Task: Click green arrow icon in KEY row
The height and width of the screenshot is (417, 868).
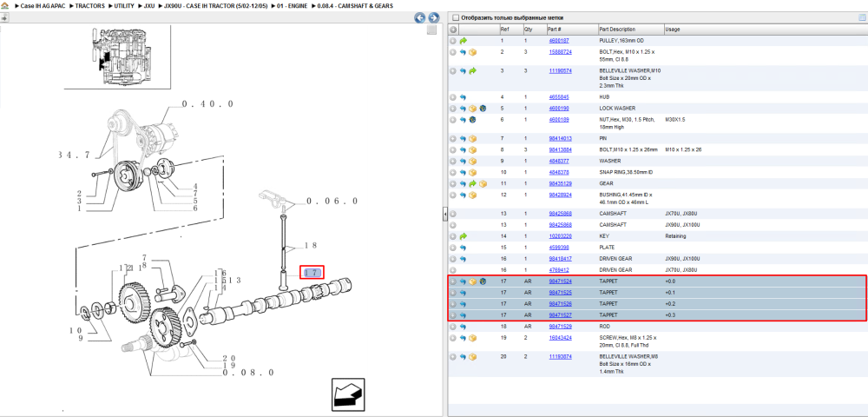Action: pyautogui.click(x=464, y=236)
